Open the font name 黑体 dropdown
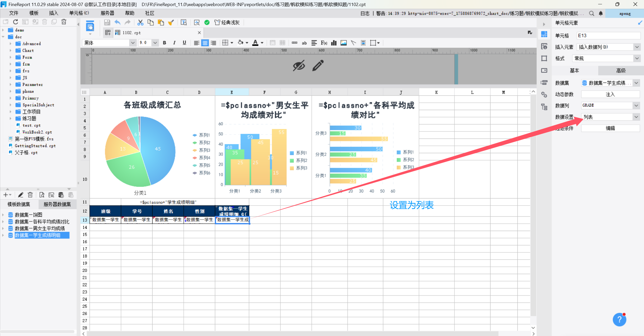Image resolution: width=644 pixels, height=336 pixels. click(133, 43)
